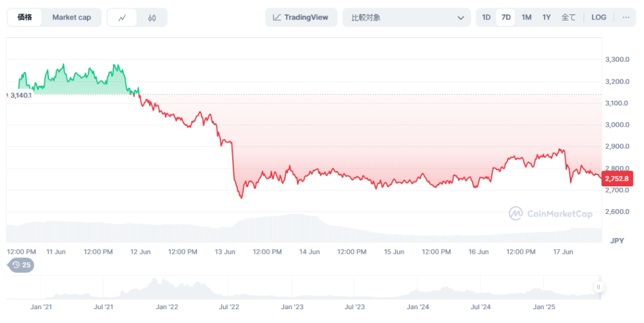Show the 1Y time range

click(547, 18)
